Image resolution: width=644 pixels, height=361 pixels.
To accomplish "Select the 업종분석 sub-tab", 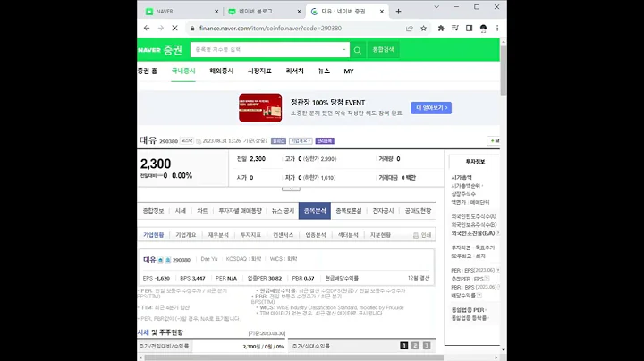I will 316,235.
